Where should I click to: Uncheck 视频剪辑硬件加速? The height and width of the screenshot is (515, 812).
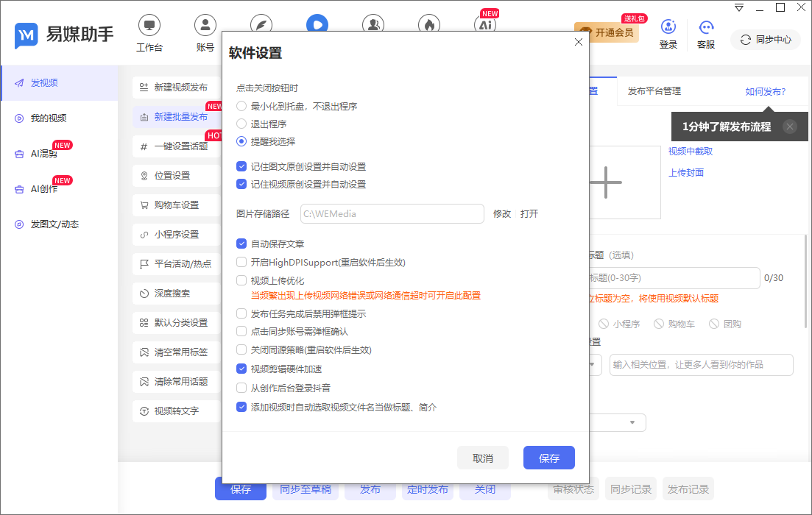click(x=241, y=369)
